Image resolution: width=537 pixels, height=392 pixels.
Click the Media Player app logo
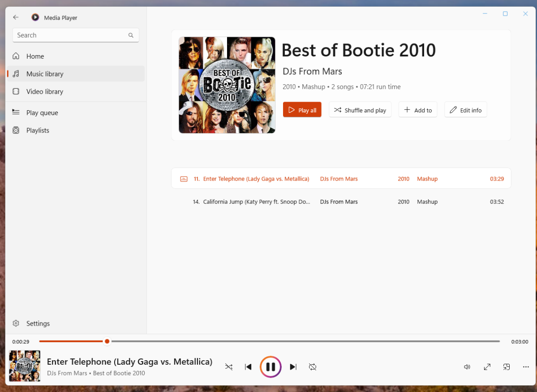(x=35, y=17)
